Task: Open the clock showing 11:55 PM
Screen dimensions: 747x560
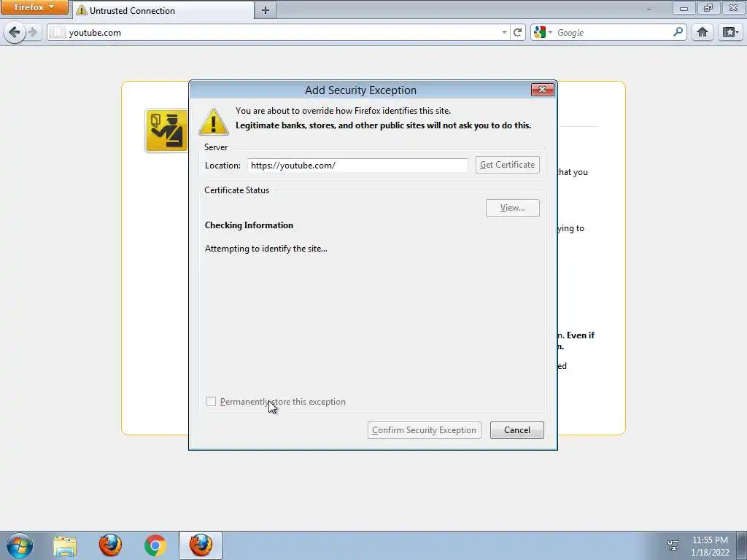Action: (710, 545)
